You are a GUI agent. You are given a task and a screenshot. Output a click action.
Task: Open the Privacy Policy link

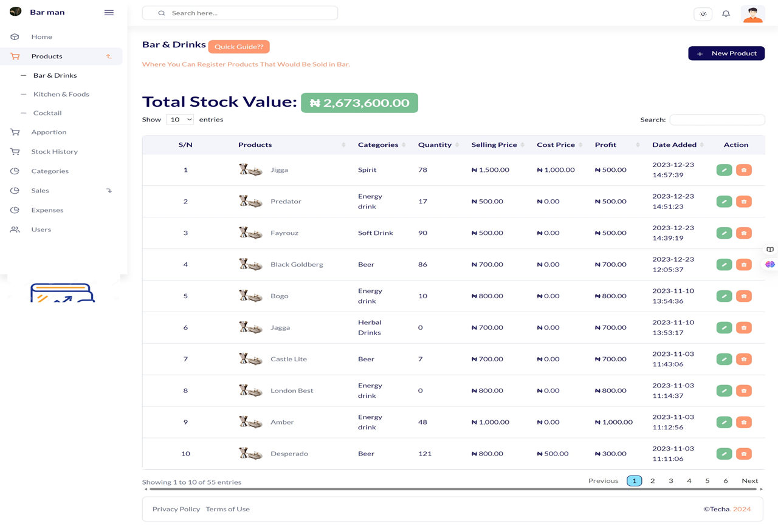pyautogui.click(x=176, y=509)
